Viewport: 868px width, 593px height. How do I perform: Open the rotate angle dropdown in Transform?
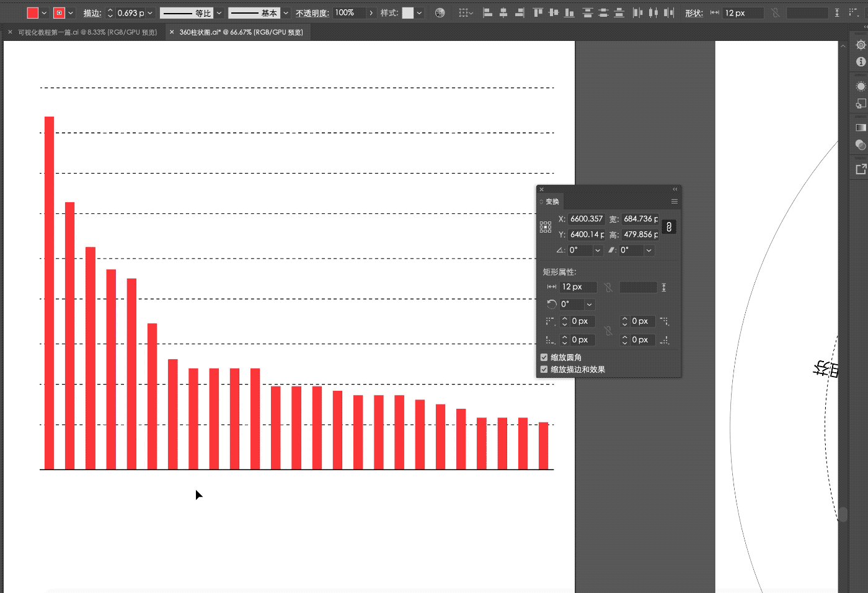(x=598, y=250)
